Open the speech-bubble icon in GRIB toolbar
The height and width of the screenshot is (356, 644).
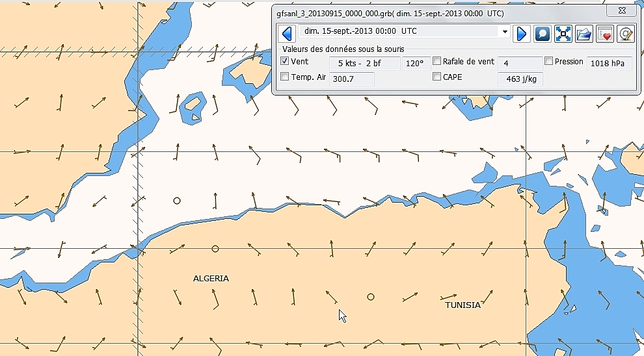tap(542, 34)
